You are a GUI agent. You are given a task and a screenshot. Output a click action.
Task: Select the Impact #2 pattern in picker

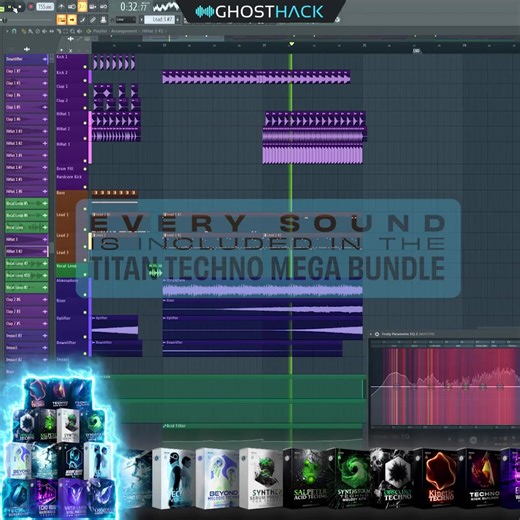26,359
